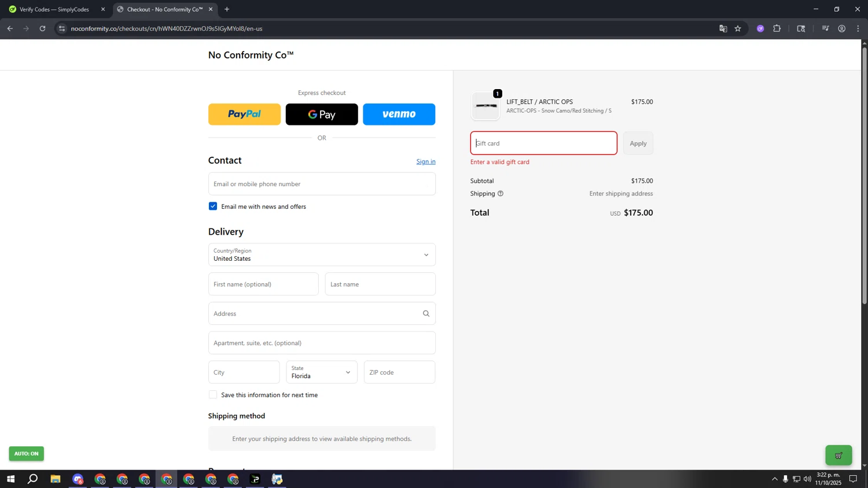Click the Address input field
Viewport: 868px width, 488px height.
322,313
